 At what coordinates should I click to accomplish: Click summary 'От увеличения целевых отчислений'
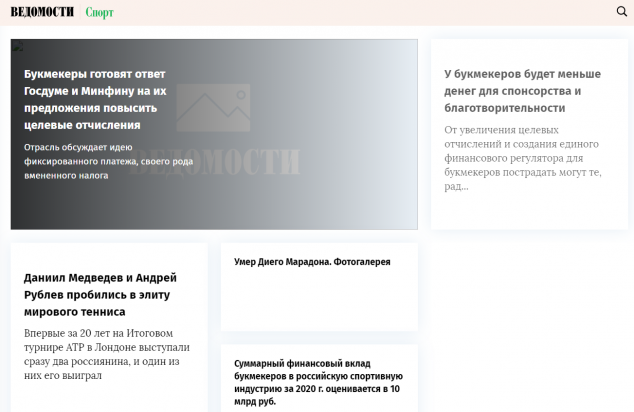(523, 158)
